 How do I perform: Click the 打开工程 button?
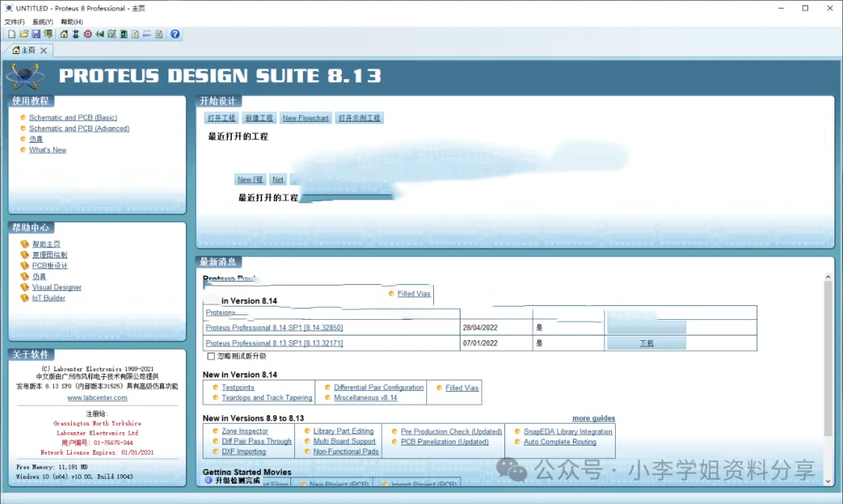point(221,118)
